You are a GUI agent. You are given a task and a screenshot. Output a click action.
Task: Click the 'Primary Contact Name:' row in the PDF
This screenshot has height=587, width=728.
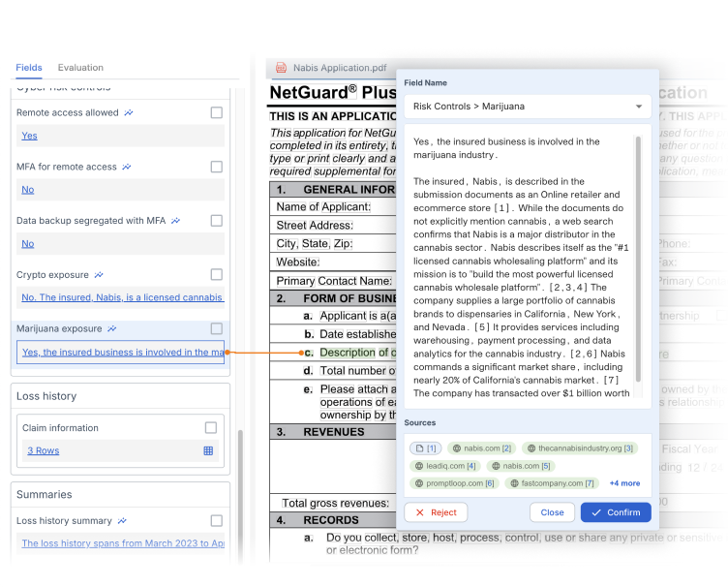pyautogui.click(x=333, y=281)
